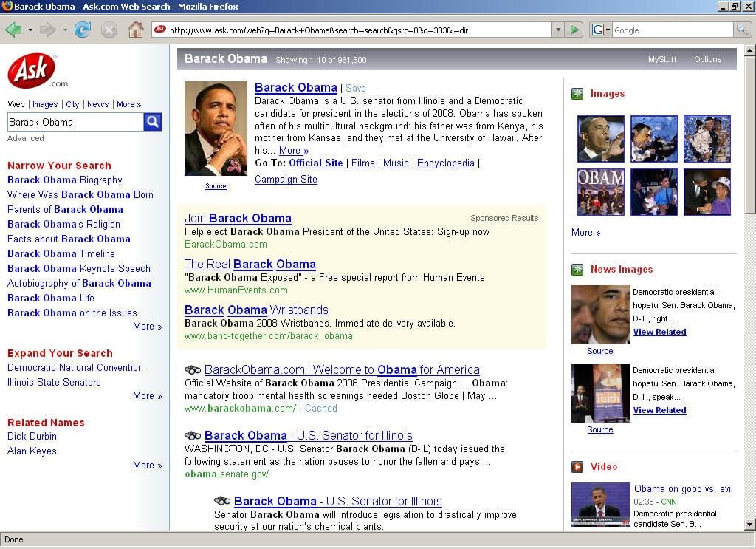
Task: Open the More search categories menu
Action: [x=128, y=104]
